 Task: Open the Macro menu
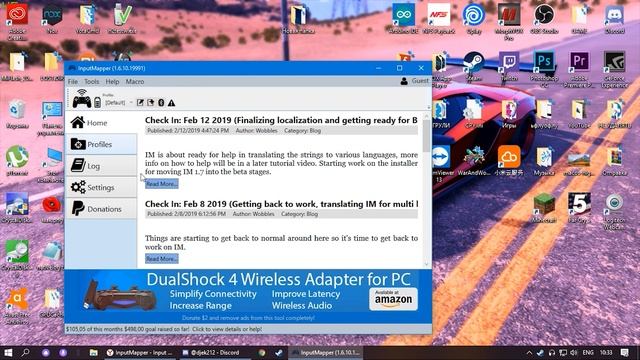(x=135, y=82)
